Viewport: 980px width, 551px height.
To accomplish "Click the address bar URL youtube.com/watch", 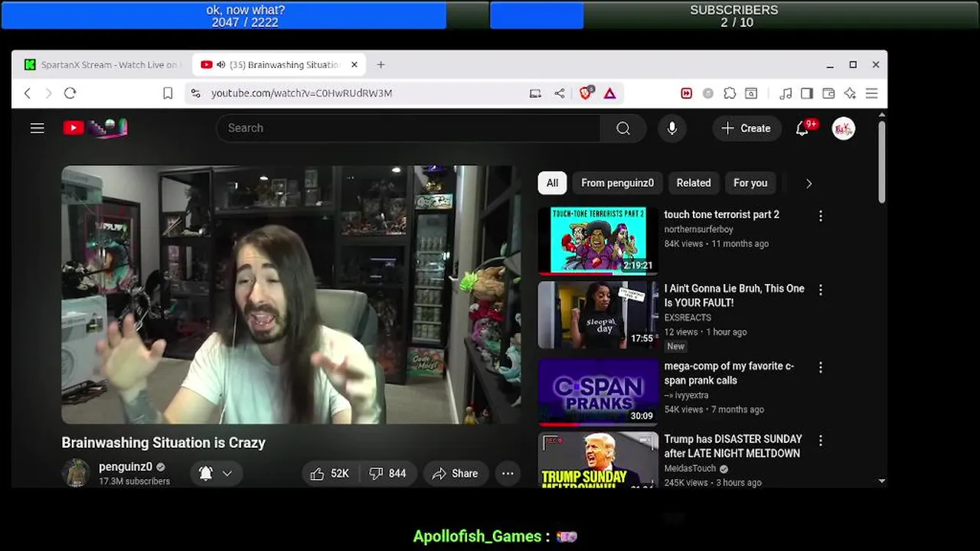I will tap(302, 93).
